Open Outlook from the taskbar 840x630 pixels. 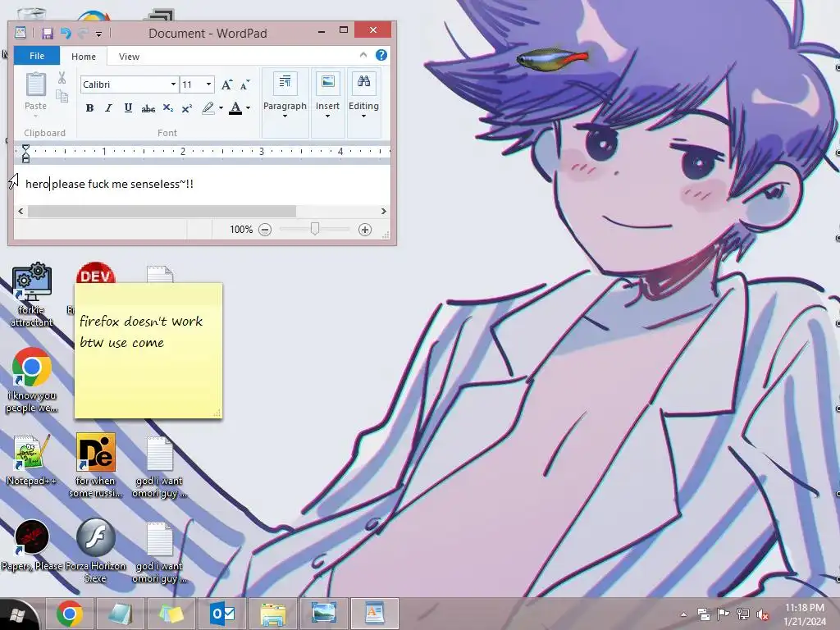[222, 614]
